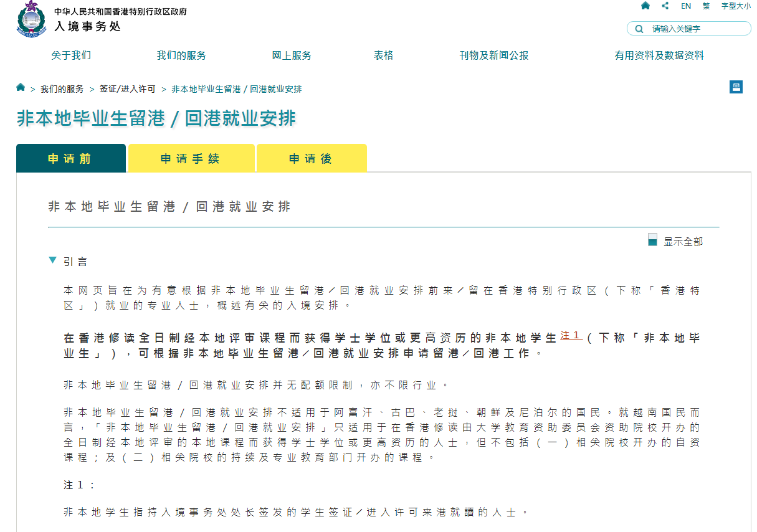
Task: Switch to the 申请手续 tab
Action: click(x=191, y=158)
